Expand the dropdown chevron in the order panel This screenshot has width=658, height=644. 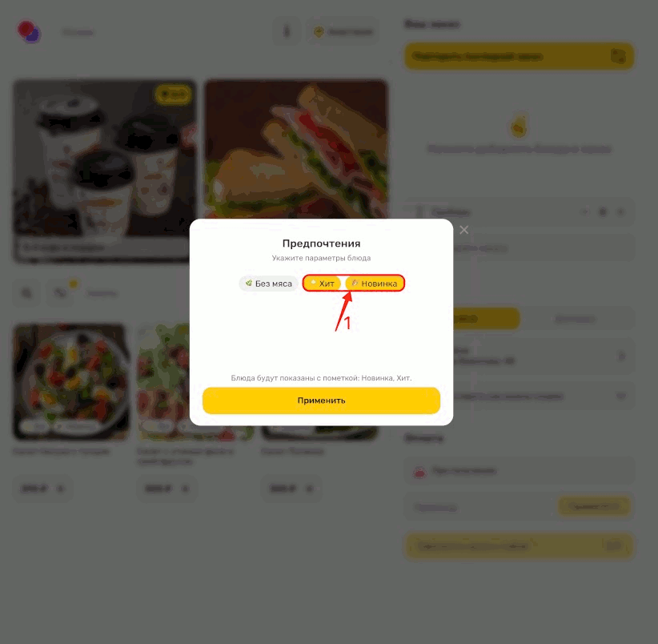pos(620,396)
